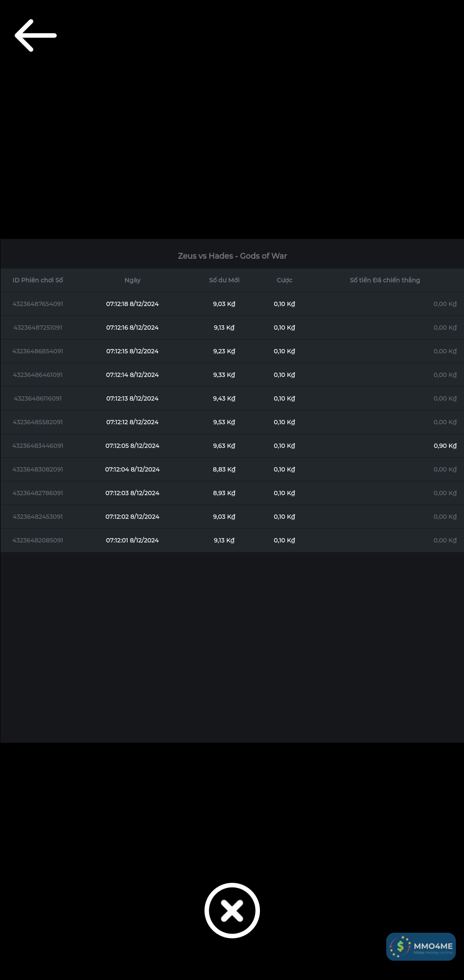This screenshot has height=980, width=464.
Task: Select the 9,53 Kđ balance row
Action: (224, 422)
